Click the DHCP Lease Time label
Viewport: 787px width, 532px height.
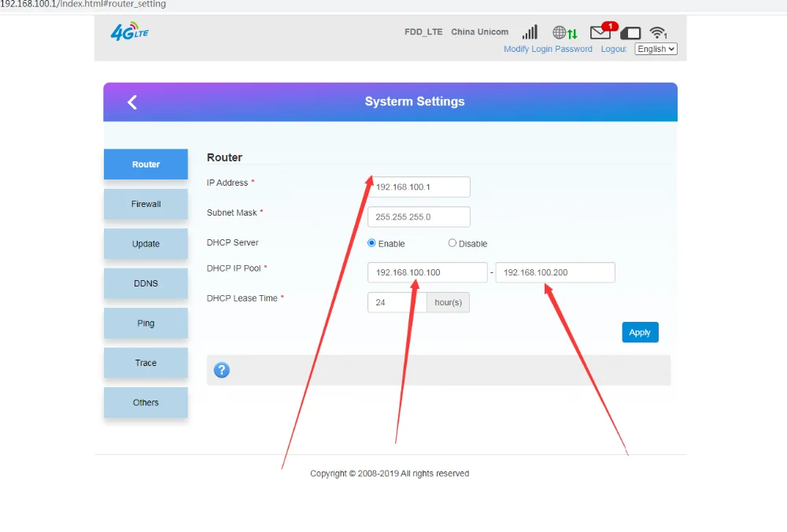click(242, 298)
